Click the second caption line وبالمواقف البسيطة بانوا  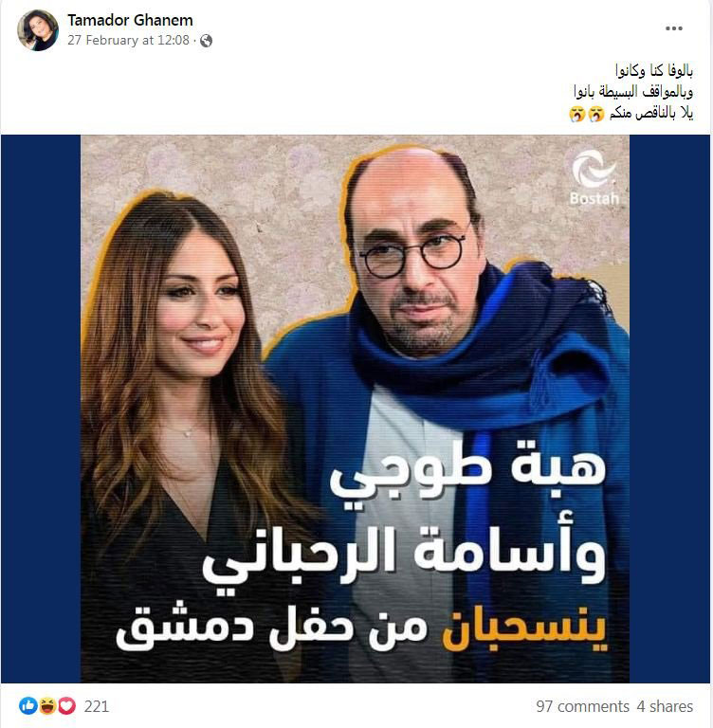pos(633,92)
